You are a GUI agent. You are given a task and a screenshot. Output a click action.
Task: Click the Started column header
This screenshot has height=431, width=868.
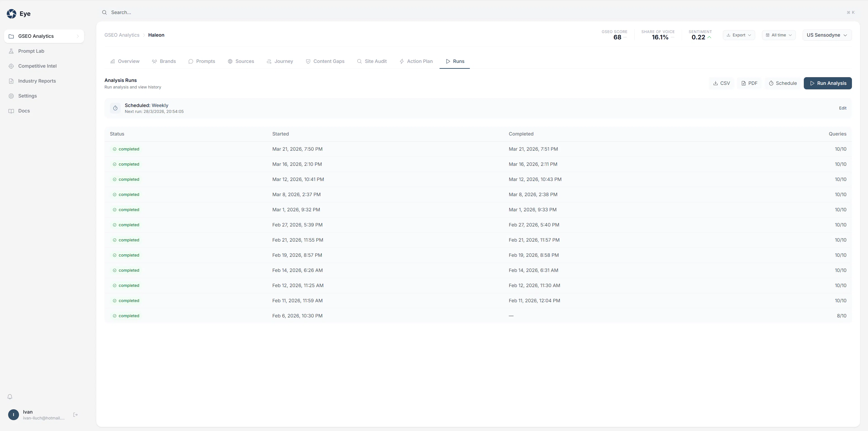[x=280, y=134]
